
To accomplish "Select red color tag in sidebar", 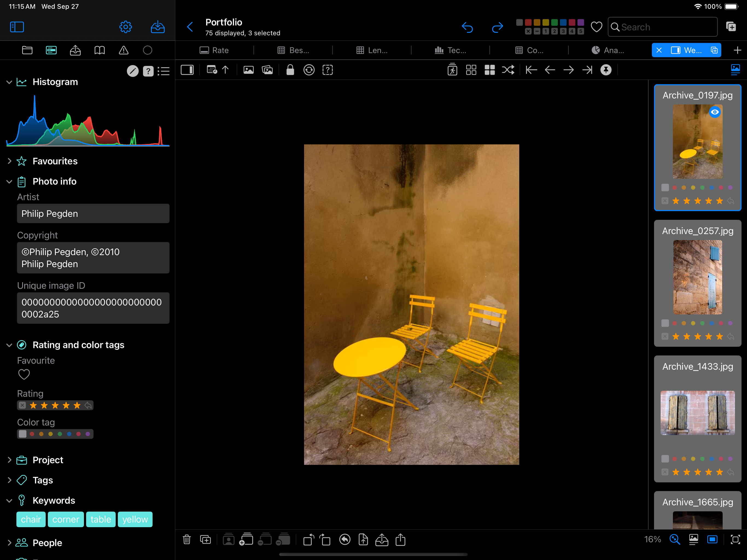I will coord(32,434).
